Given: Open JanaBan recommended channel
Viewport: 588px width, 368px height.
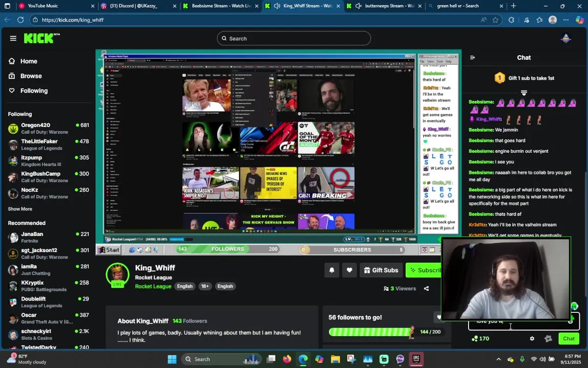Looking at the screenshot, I should point(48,237).
